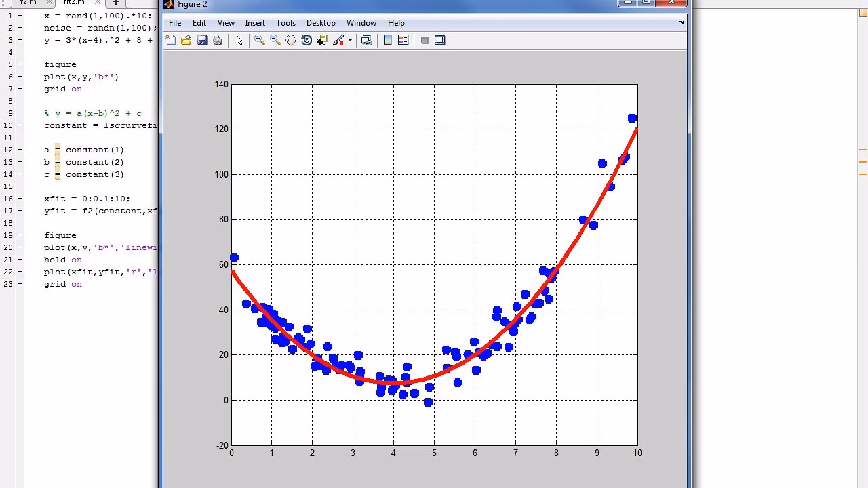Screen dimensions: 868x488
Task: Close the fit2.m editor tab
Action: [x=97, y=3]
